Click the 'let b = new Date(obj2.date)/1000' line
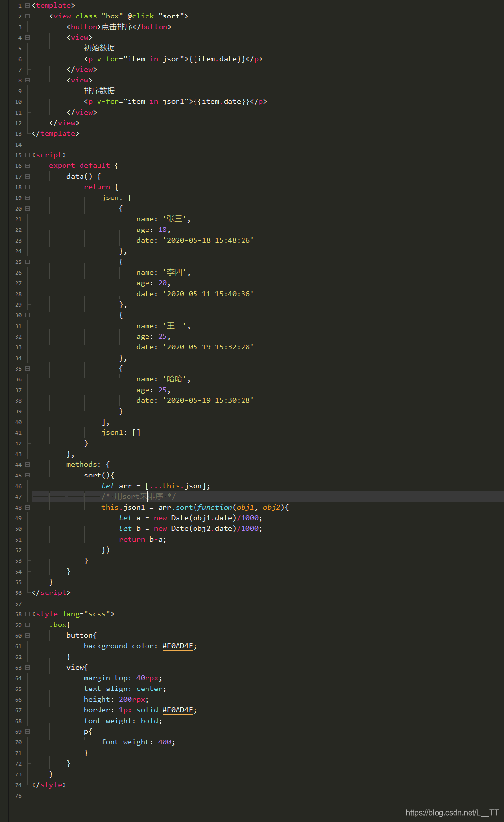Screen dimensions: 504x822 point(191,528)
